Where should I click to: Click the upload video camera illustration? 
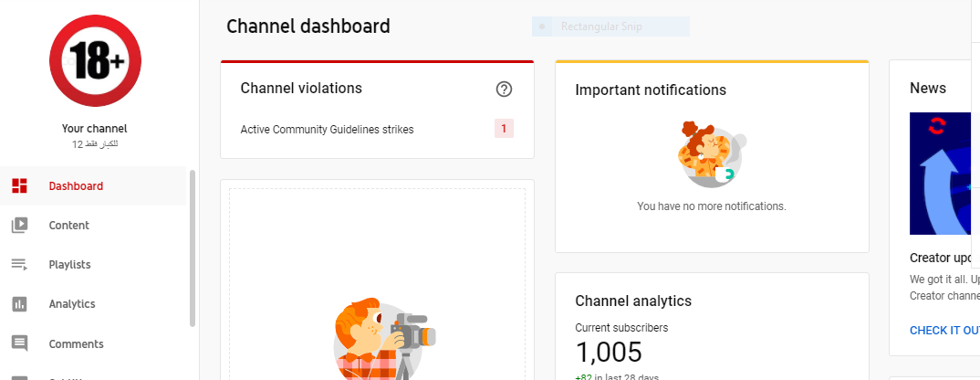(x=384, y=339)
